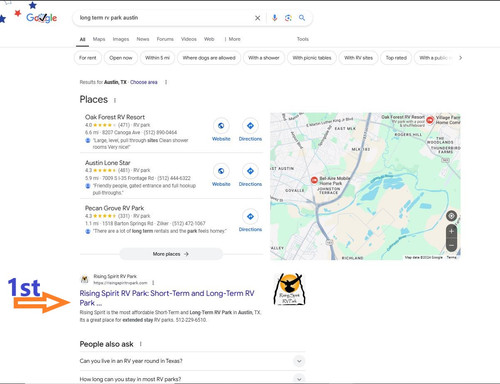Image resolution: width=500 pixels, height=384 pixels.
Task: Click the Rising Spirit RV Park logo thumbnail
Action: [289, 289]
